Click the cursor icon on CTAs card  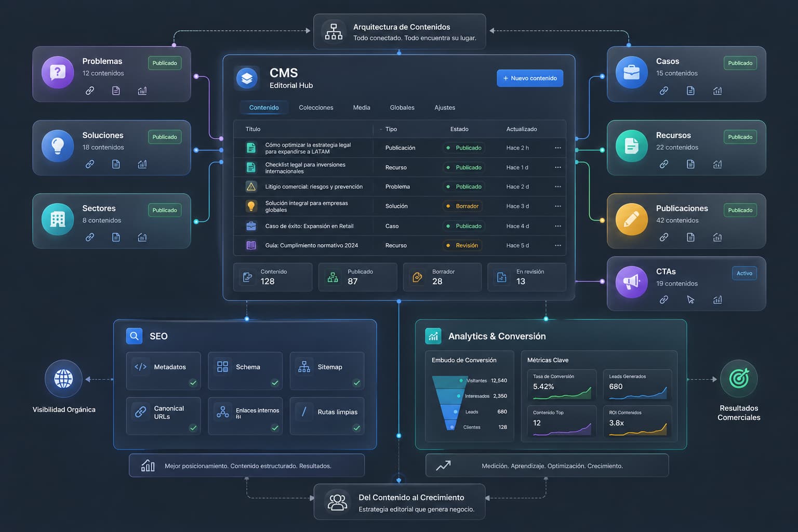690,300
